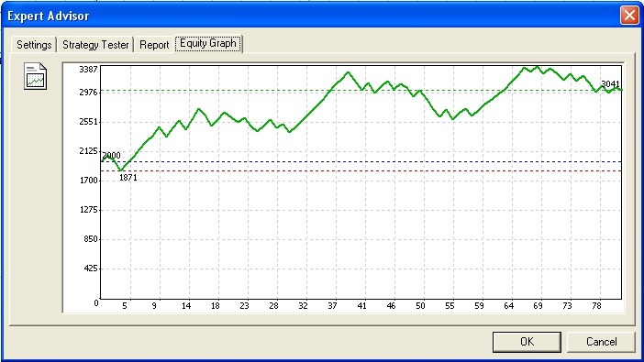Click the 69 label on x-axis
This screenshot has height=362, width=644.
pyautogui.click(x=538, y=306)
